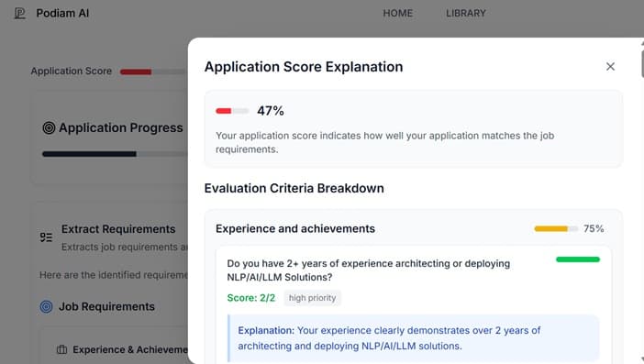Click the blue Explanation text box

(x=414, y=338)
